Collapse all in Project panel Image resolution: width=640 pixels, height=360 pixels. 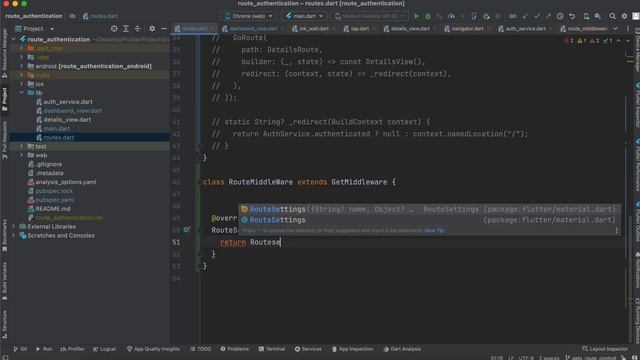[x=138, y=29]
